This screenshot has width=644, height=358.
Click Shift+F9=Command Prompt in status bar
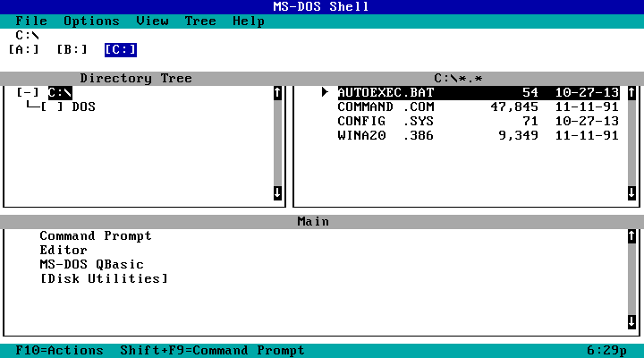pos(212,351)
